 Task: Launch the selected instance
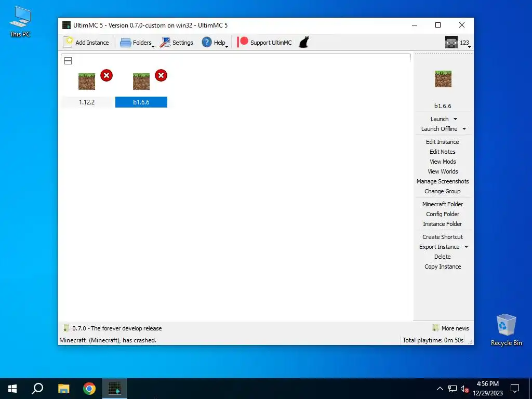coord(440,119)
